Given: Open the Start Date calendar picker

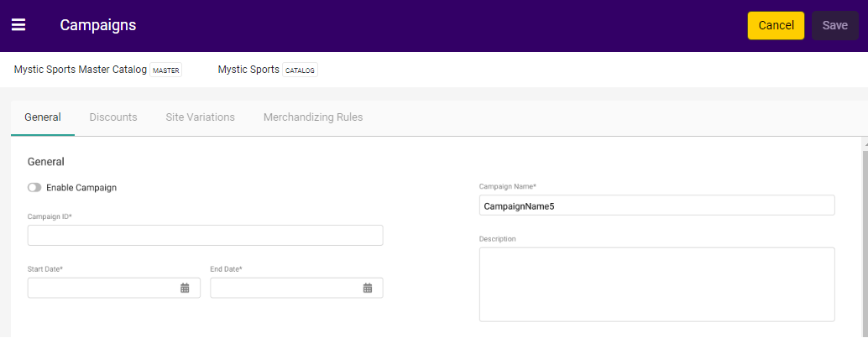Looking at the screenshot, I should click(185, 288).
